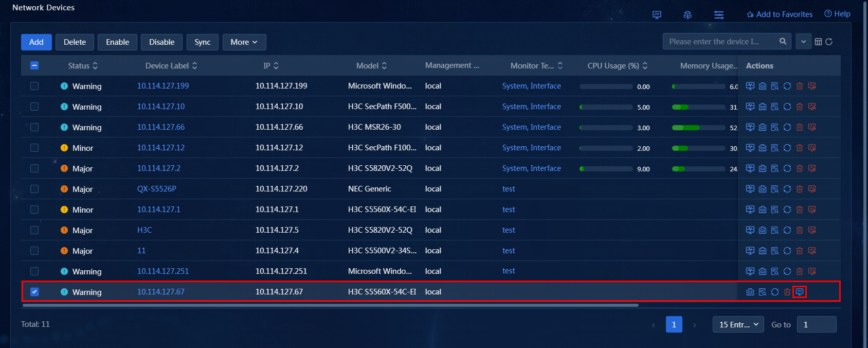The height and width of the screenshot is (348, 868).
Task: Click document search icon for device 11 row
Action: click(x=775, y=251)
